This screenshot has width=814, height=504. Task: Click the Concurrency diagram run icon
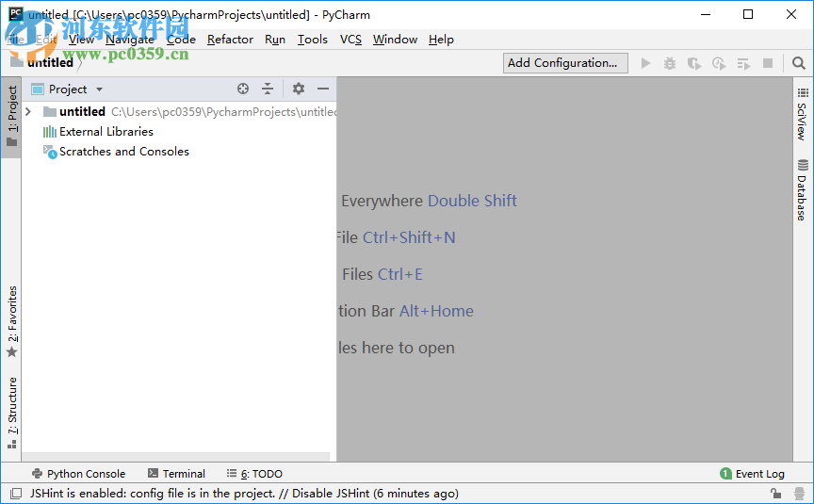coord(743,63)
